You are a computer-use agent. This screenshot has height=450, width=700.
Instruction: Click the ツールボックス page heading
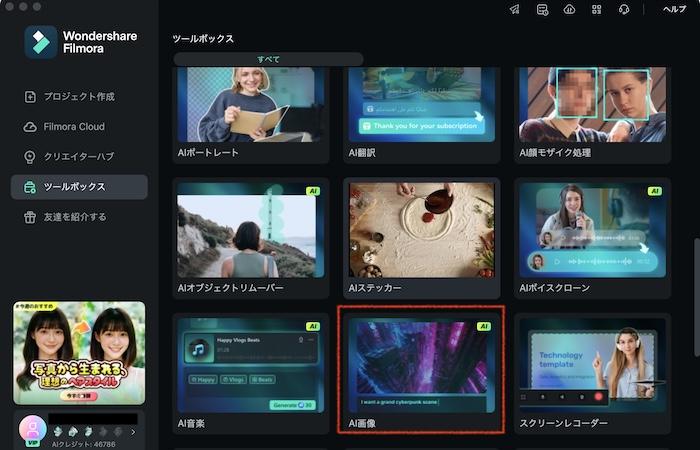pos(203,39)
